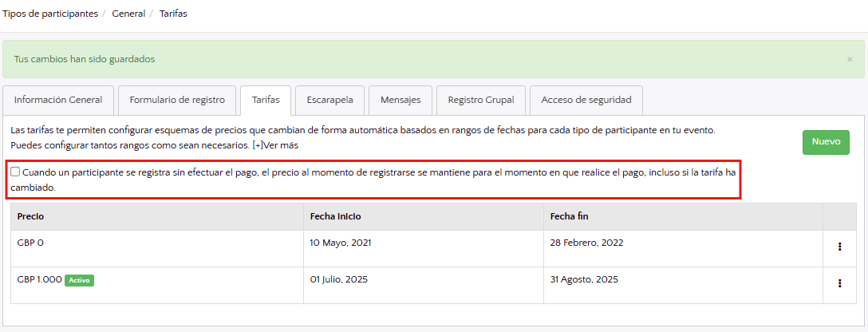Select the Tarifas tab
The height and width of the screenshot is (332, 868).
tap(266, 100)
